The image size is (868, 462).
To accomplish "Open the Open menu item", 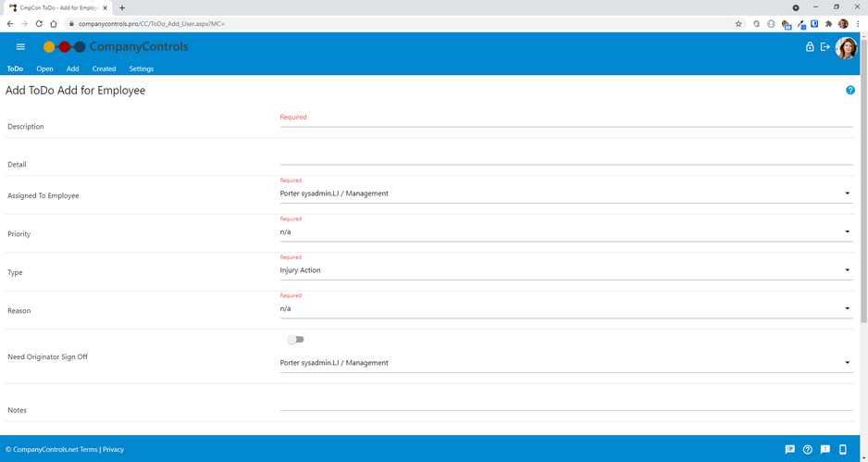I will pyautogui.click(x=44, y=69).
